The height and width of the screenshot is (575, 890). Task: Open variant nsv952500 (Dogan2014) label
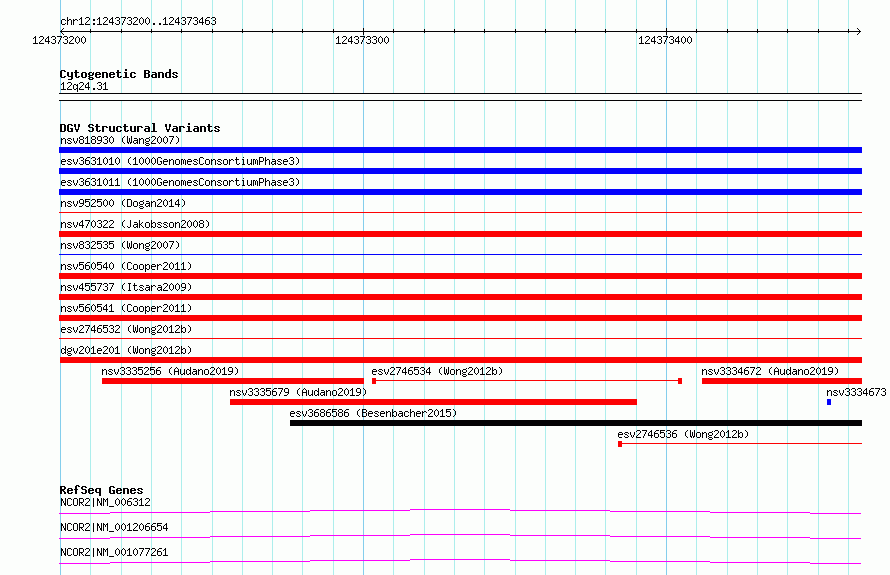(x=123, y=203)
